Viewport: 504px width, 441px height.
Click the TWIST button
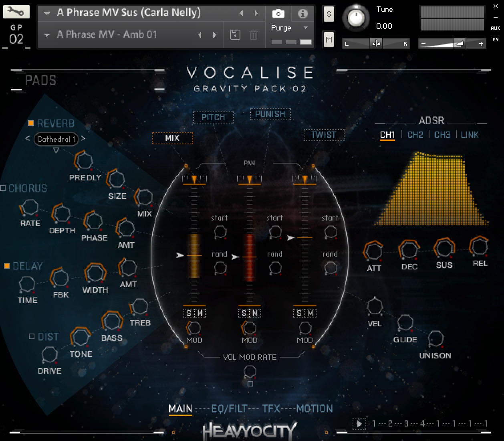click(x=324, y=135)
